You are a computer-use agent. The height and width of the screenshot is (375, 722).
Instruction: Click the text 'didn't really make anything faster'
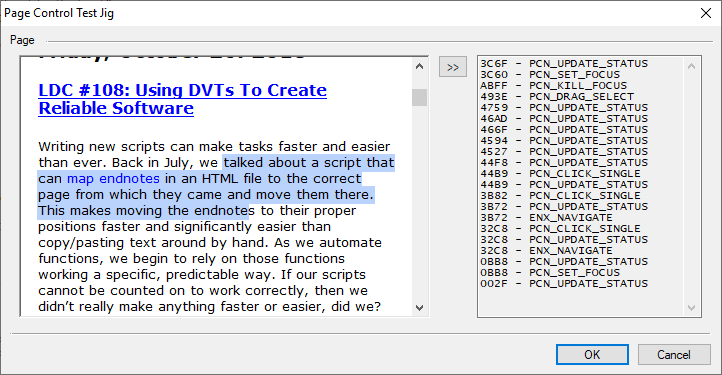[149, 307]
